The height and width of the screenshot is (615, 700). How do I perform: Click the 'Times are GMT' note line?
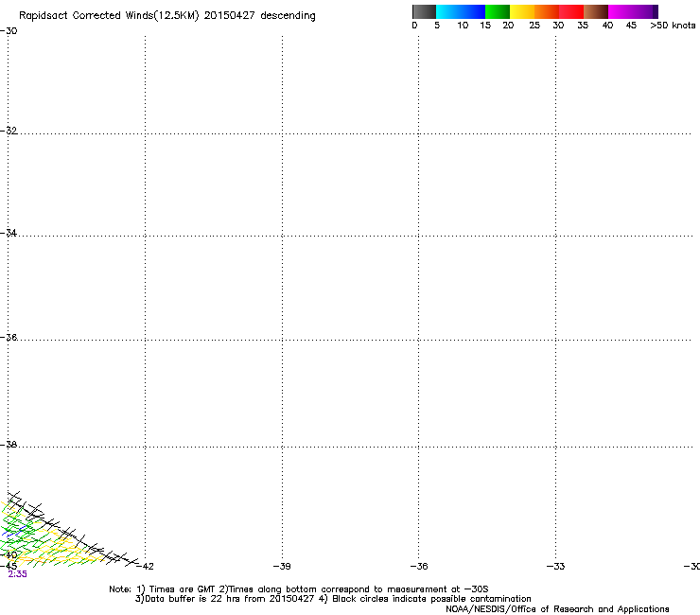298,589
